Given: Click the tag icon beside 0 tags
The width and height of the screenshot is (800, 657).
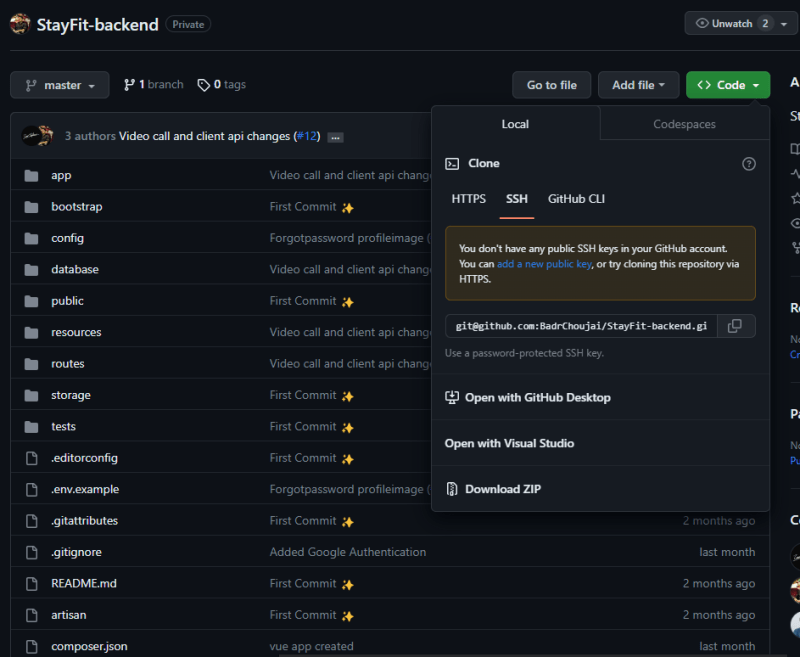Looking at the screenshot, I should (x=204, y=85).
